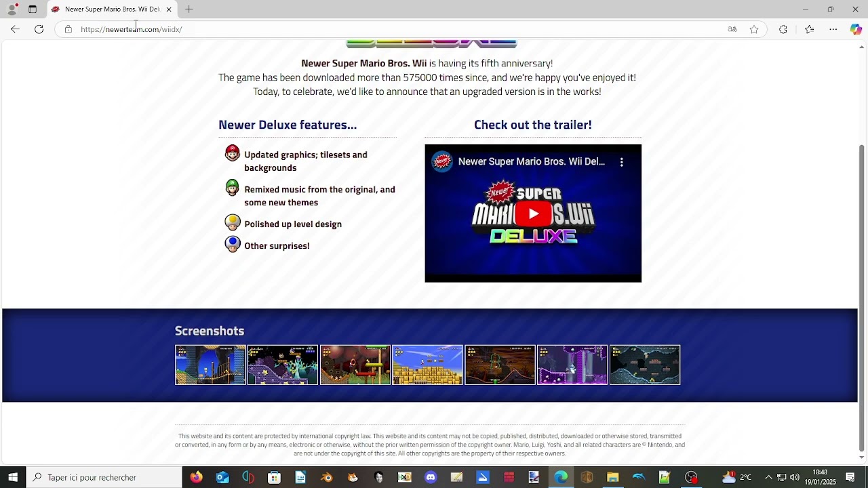Click the 'Polished up level design' text
Image resolution: width=868 pixels, height=488 pixels.
tap(293, 224)
